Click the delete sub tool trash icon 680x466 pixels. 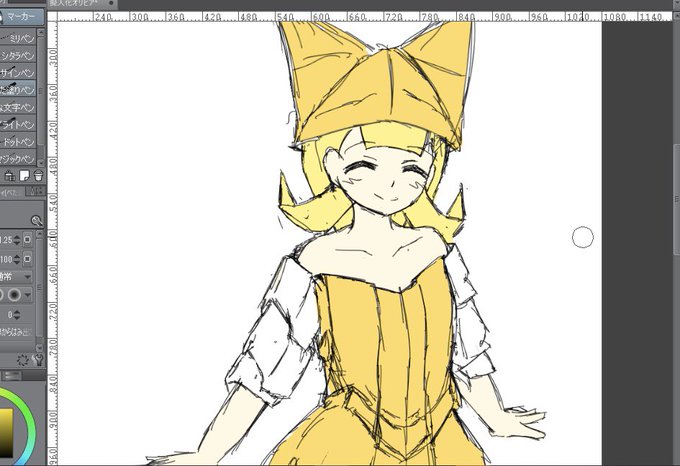(x=38, y=176)
